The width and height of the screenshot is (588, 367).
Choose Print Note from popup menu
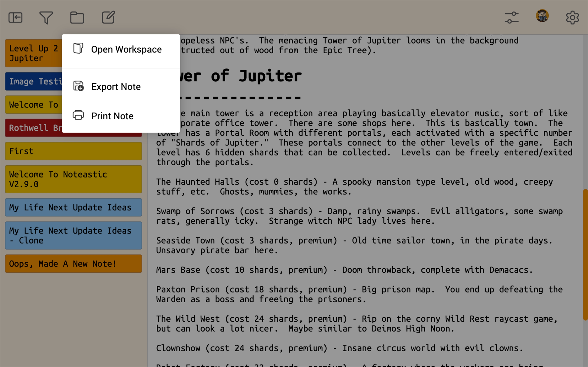[x=112, y=116]
